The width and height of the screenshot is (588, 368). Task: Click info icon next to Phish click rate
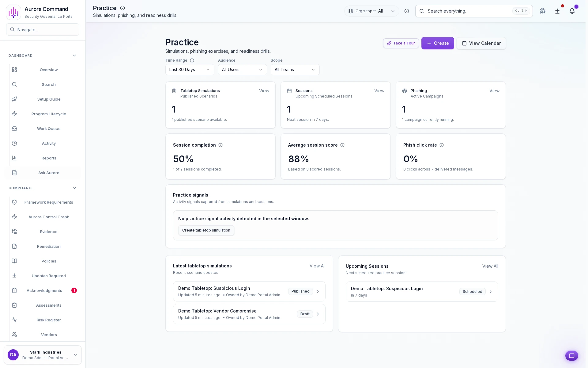442,145
